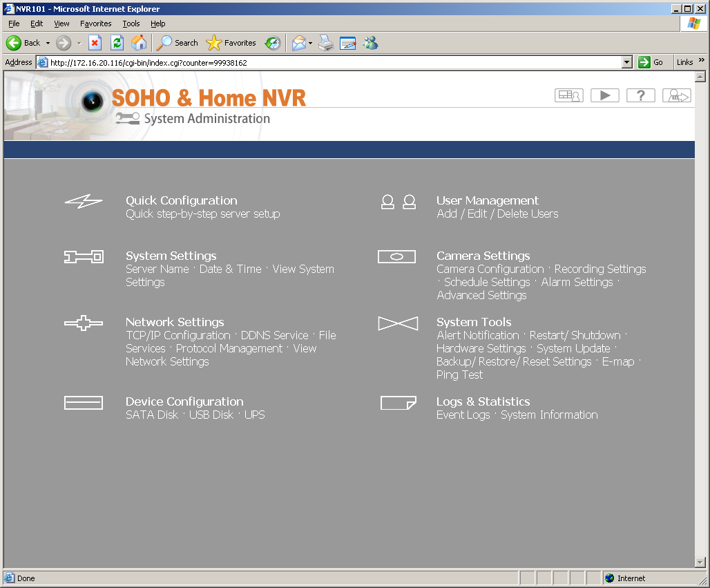Open help via question mark icon
The image size is (710, 588).
pyautogui.click(x=640, y=95)
